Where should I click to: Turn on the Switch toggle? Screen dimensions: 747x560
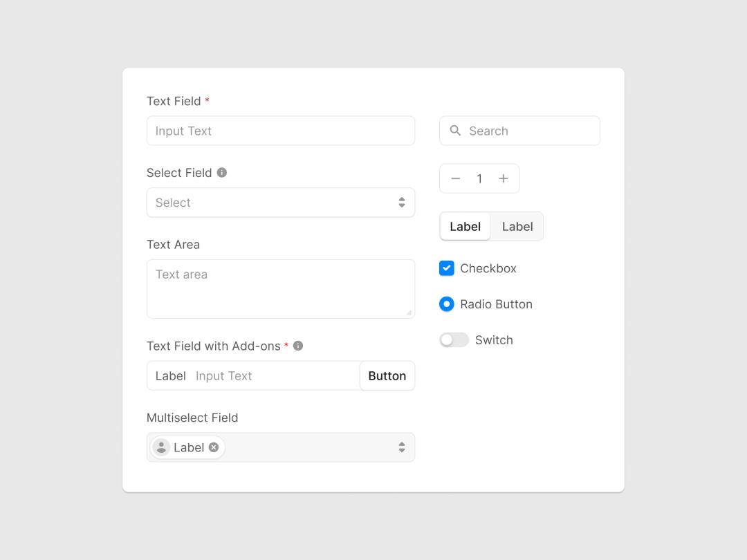[x=454, y=340]
